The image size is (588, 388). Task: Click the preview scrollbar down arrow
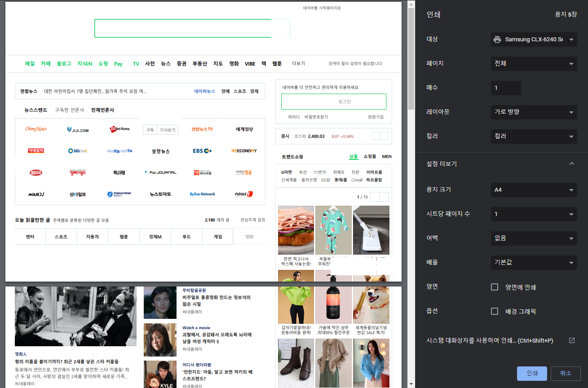point(411,384)
